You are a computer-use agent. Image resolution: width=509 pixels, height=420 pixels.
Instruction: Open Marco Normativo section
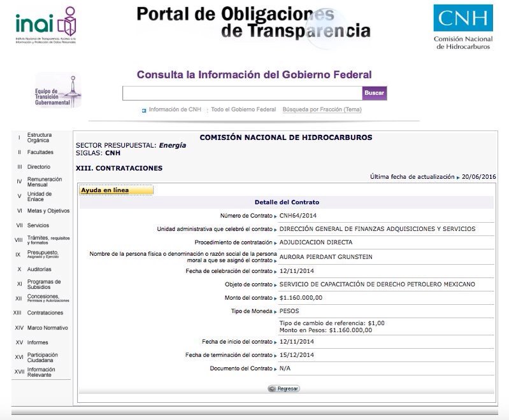47,328
